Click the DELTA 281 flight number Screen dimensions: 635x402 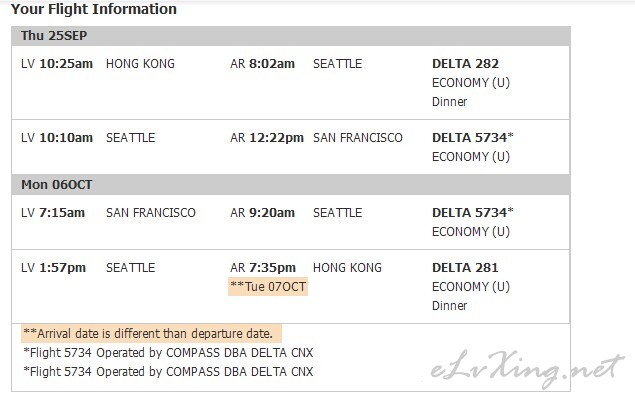(x=465, y=268)
